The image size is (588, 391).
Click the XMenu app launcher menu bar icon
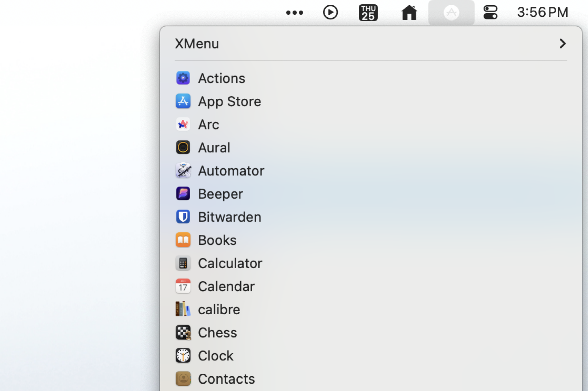tap(451, 12)
